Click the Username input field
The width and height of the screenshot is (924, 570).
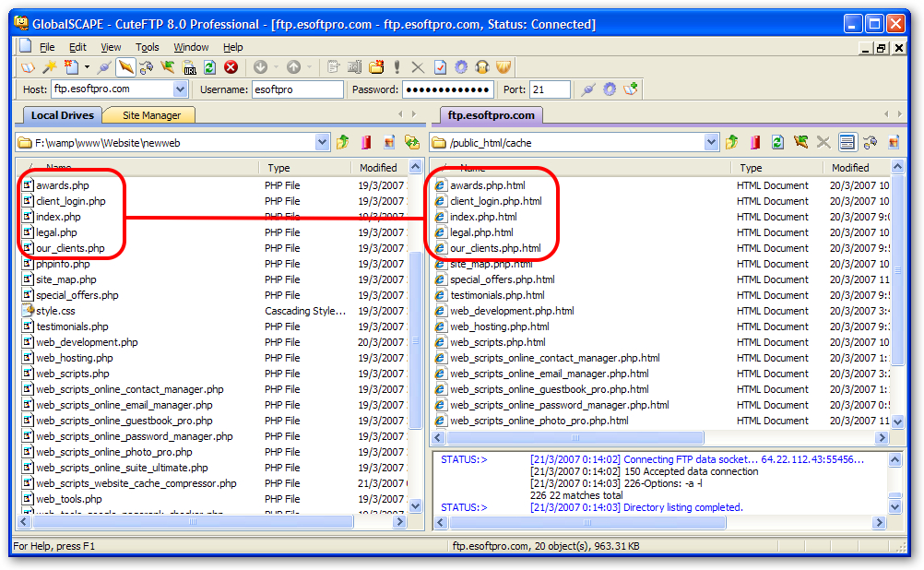pos(297,89)
